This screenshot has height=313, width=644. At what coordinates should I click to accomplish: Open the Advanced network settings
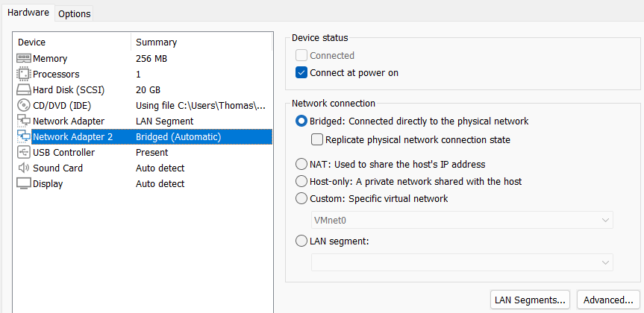click(x=608, y=300)
